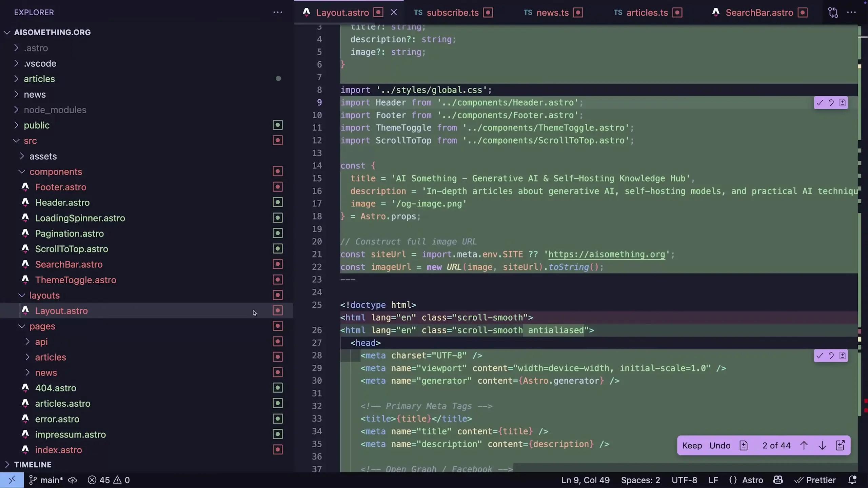Click the compare changes icon in editor toolbar
This screenshot has width=868, height=488.
point(833,13)
